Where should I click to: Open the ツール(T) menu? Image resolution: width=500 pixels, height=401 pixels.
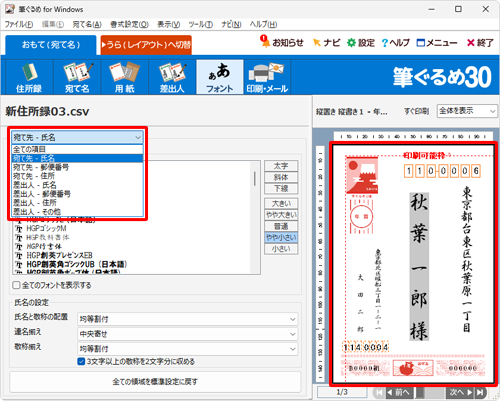pyautogui.click(x=201, y=24)
